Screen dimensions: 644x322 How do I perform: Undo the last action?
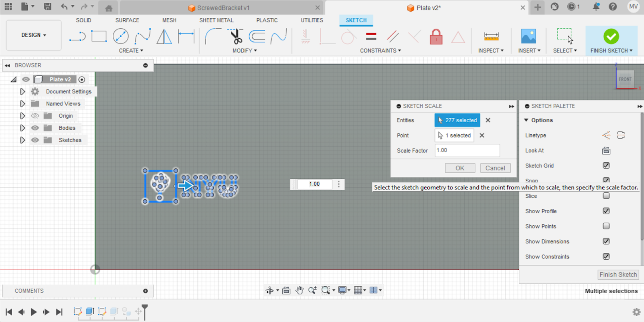64,7
